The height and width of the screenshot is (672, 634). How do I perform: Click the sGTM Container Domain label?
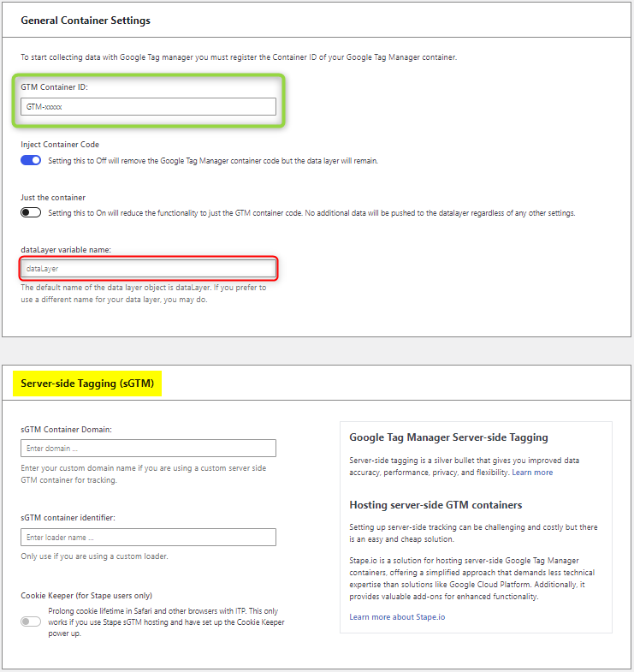67,430
